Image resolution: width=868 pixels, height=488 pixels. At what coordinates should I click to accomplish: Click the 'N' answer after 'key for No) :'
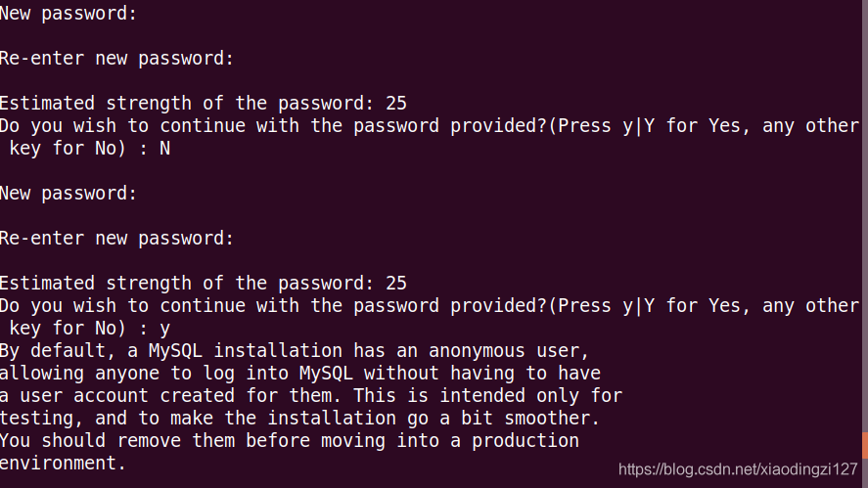click(x=165, y=149)
